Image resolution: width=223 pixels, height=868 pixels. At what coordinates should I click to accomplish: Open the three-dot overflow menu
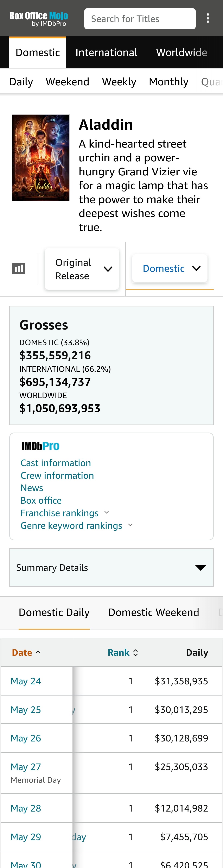click(x=208, y=19)
